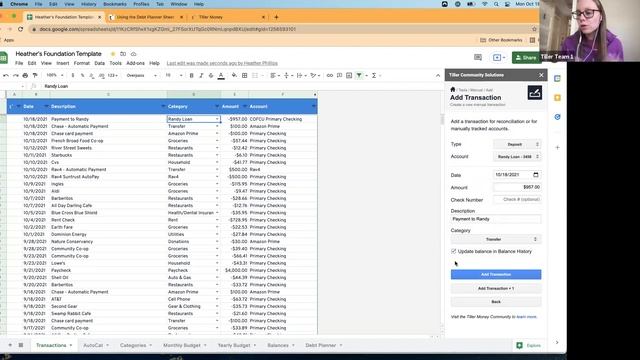Open the Text color picker
Screen dimensions: 640x360
[221, 76]
